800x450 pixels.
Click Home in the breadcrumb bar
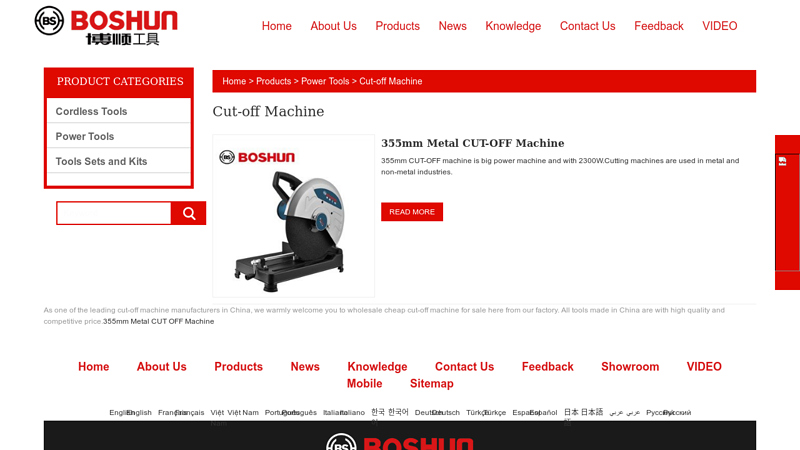point(234,81)
